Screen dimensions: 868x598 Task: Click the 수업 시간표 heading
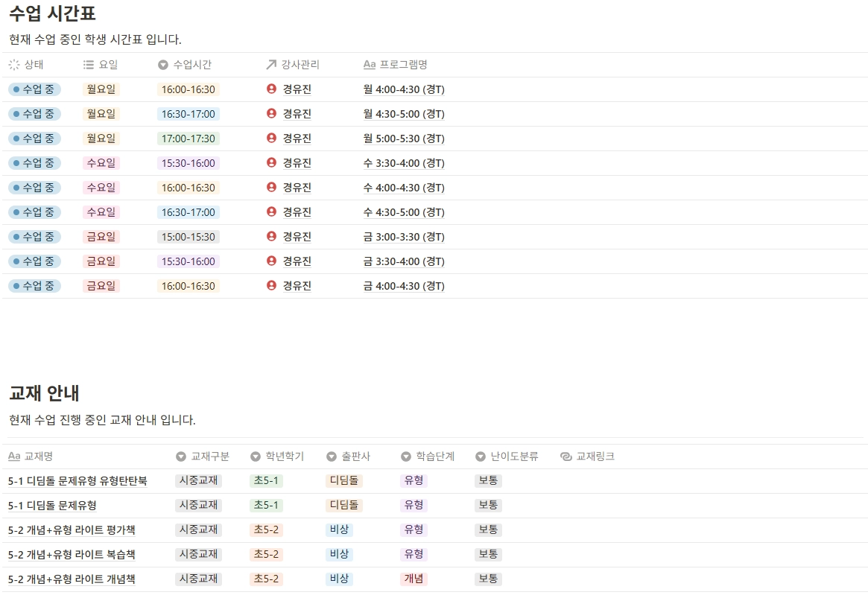point(53,13)
